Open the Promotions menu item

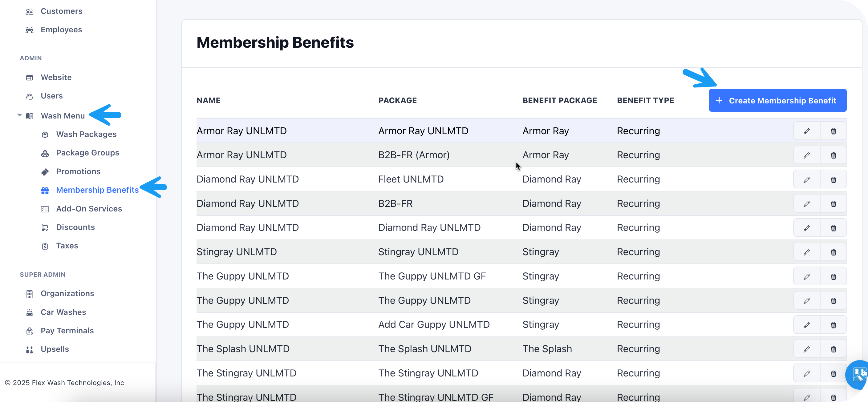[78, 171]
